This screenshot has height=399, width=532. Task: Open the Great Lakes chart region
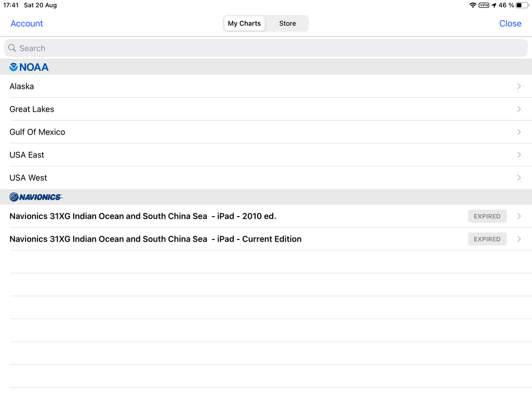266,109
